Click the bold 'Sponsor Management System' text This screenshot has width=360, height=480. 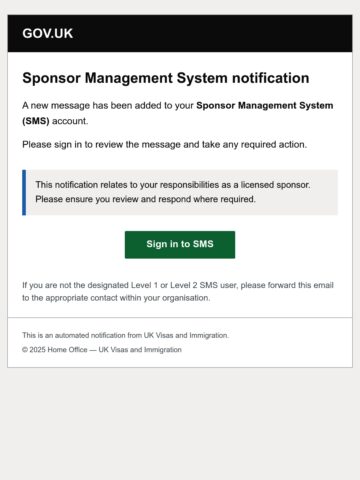click(265, 106)
